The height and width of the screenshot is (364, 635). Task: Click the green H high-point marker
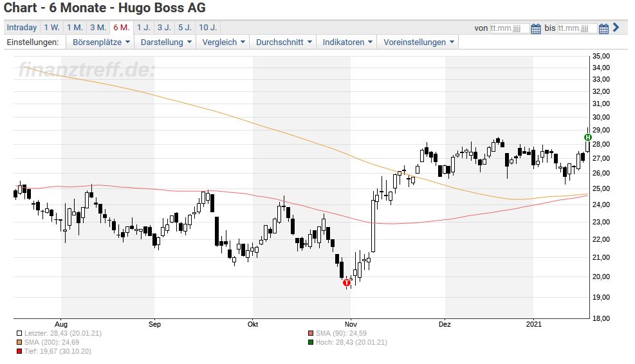(x=588, y=138)
